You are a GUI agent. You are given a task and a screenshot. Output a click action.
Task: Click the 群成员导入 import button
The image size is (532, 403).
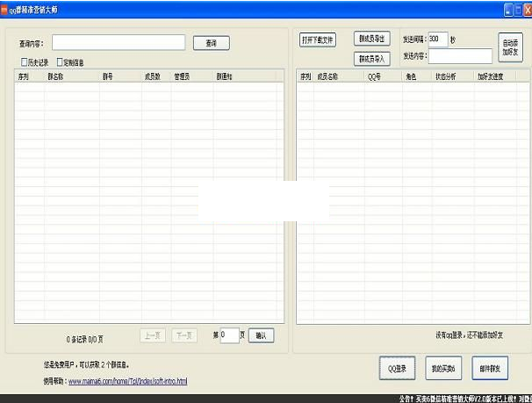[x=372, y=59]
